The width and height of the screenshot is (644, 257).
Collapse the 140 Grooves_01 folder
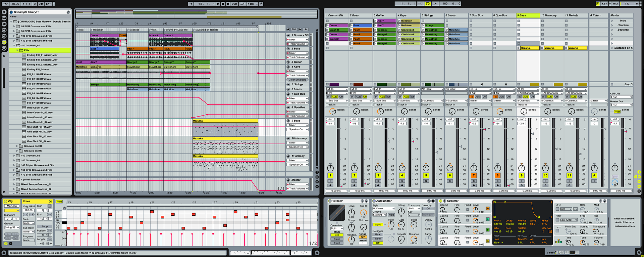click(14, 45)
